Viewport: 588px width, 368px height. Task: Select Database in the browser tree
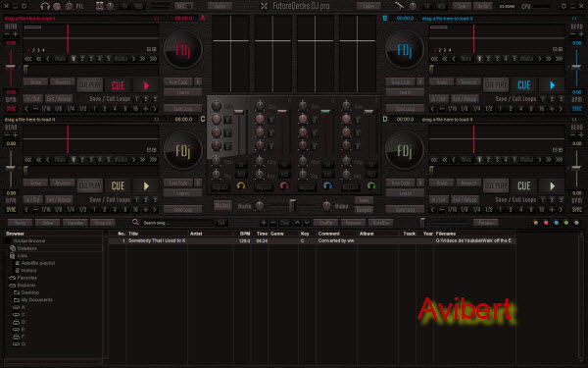27,248
